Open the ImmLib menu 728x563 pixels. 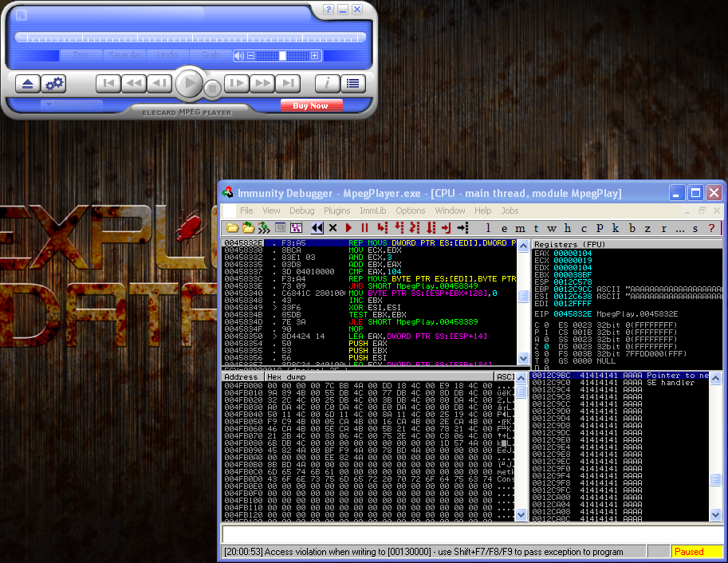pyautogui.click(x=373, y=211)
